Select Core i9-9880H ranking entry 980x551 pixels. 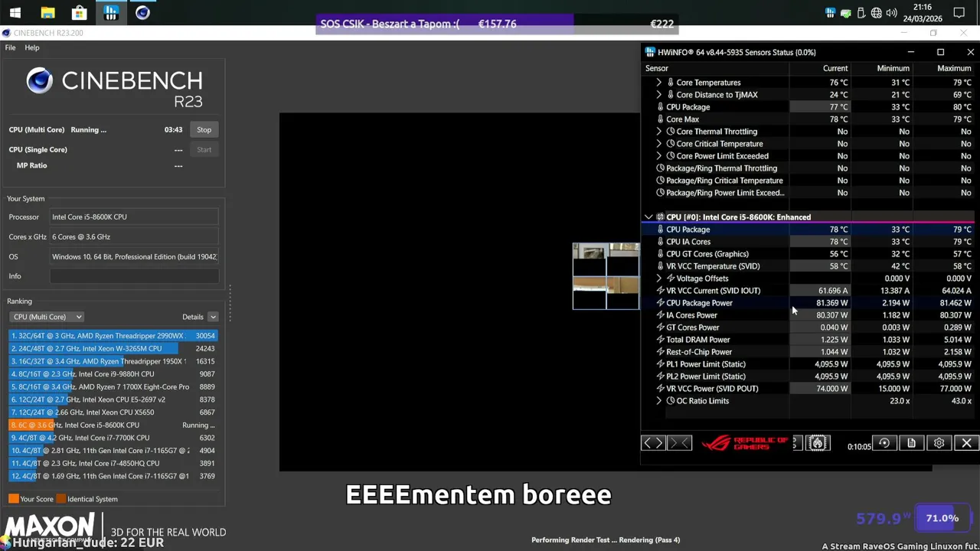113,374
